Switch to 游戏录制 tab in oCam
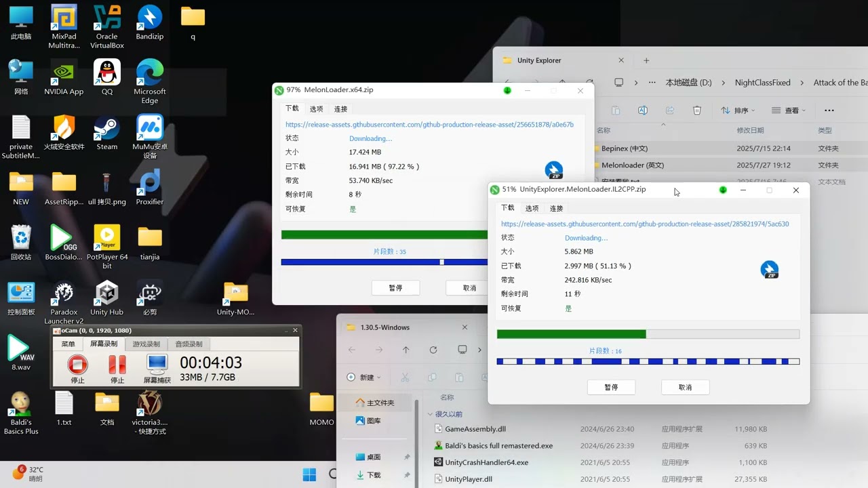 [x=146, y=344]
